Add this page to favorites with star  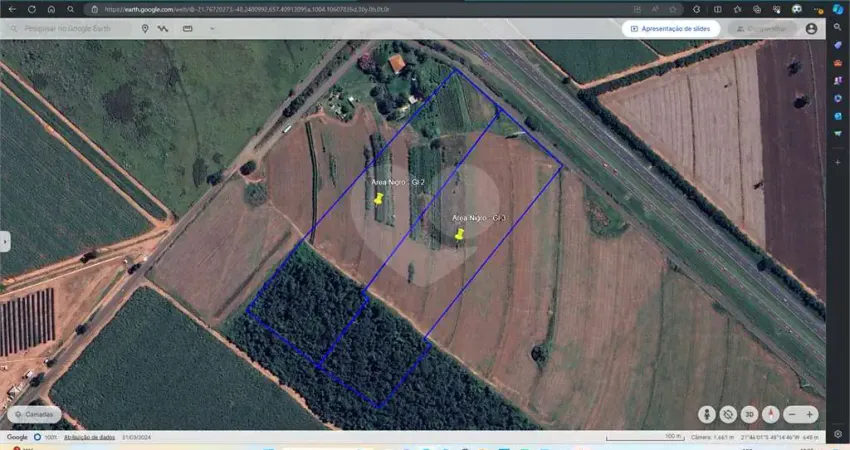(673, 9)
